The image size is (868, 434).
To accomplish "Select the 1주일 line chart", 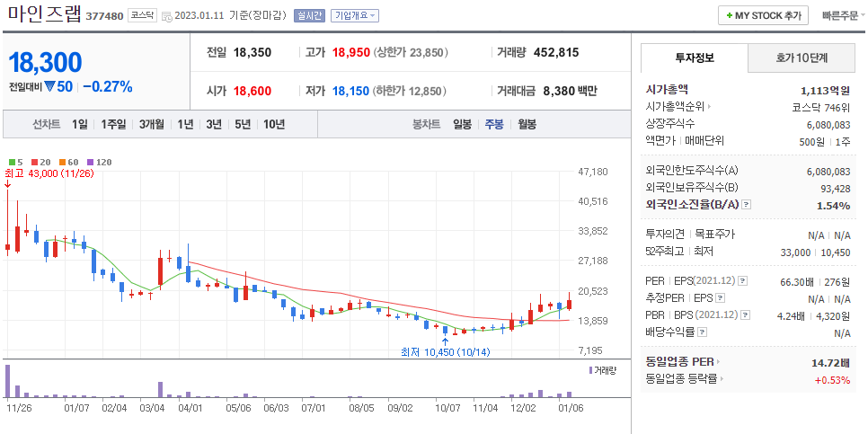I will point(113,124).
